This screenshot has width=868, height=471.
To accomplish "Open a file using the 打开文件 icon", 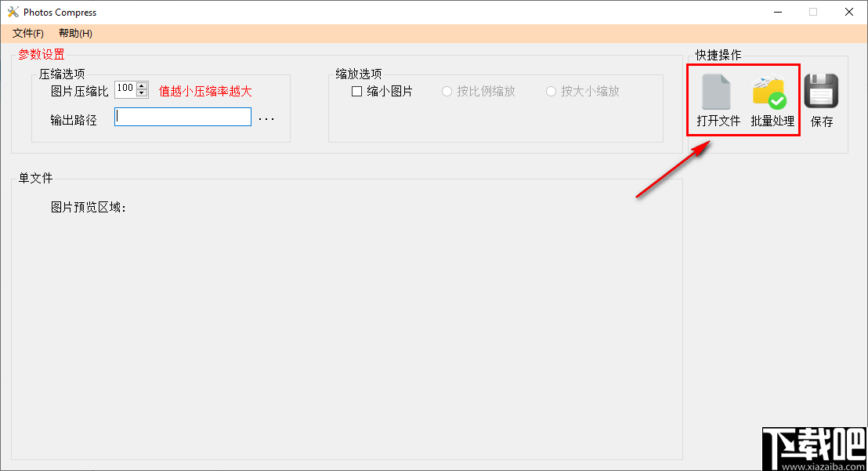I will 717,98.
